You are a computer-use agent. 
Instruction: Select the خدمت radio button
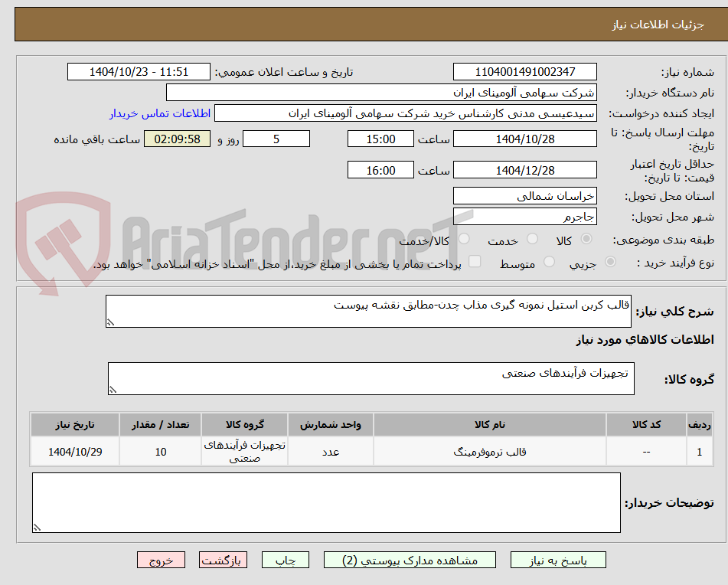tap(532, 239)
